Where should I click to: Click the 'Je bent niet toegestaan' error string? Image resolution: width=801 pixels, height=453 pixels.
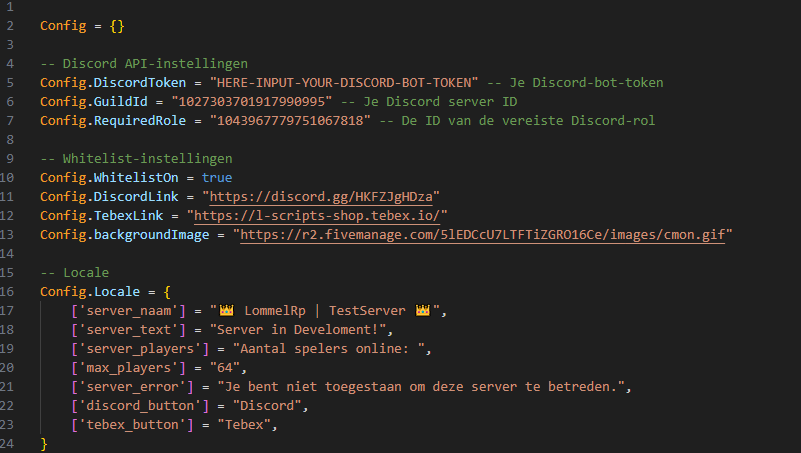(421, 387)
